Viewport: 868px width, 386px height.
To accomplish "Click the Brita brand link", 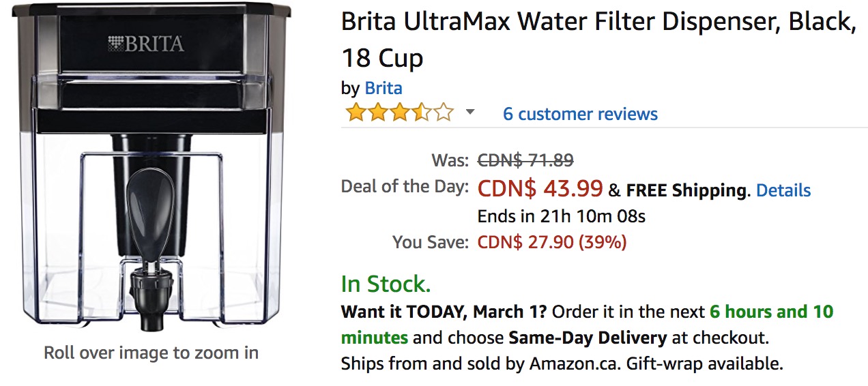I will (384, 88).
